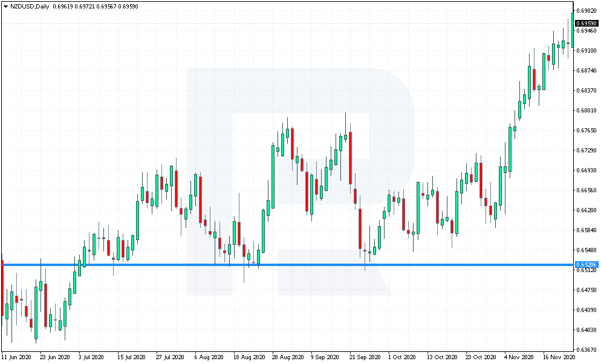Click the 6 Aug 2020 date label
The height and width of the screenshot is (364, 601).
(x=209, y=357)
